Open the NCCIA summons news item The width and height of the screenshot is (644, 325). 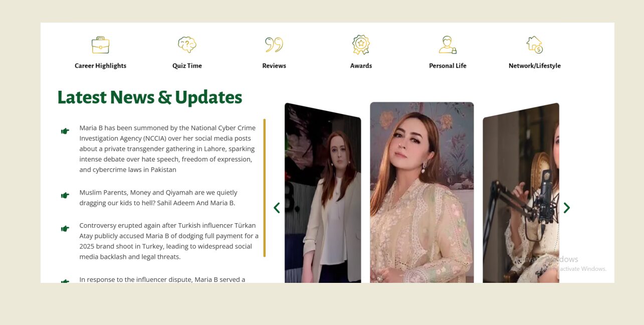168,148
